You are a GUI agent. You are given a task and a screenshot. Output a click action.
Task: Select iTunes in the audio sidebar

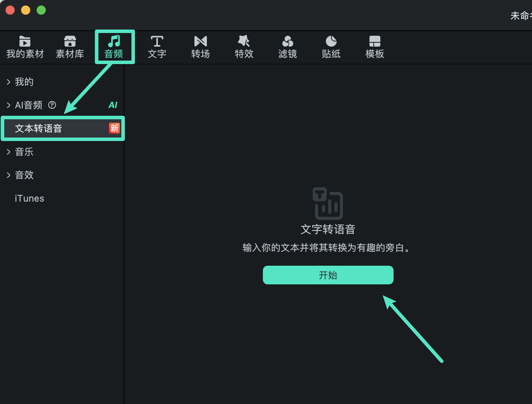(x=30, y=198)
